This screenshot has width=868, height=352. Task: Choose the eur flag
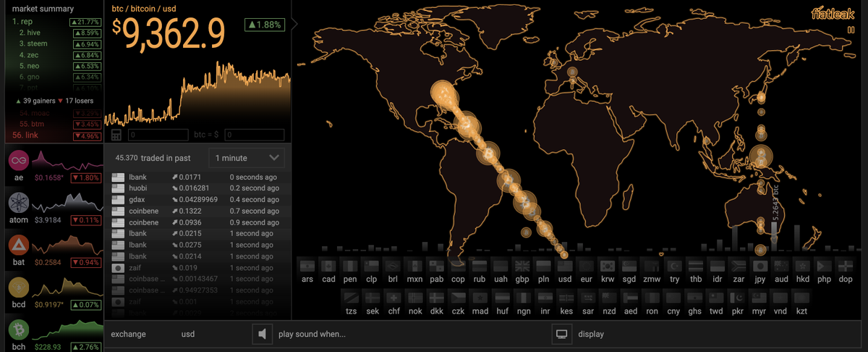pos(586,266)
